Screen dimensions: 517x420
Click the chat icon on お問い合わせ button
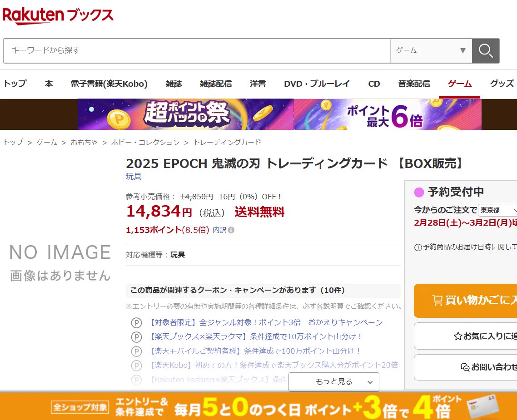(465, 367)
